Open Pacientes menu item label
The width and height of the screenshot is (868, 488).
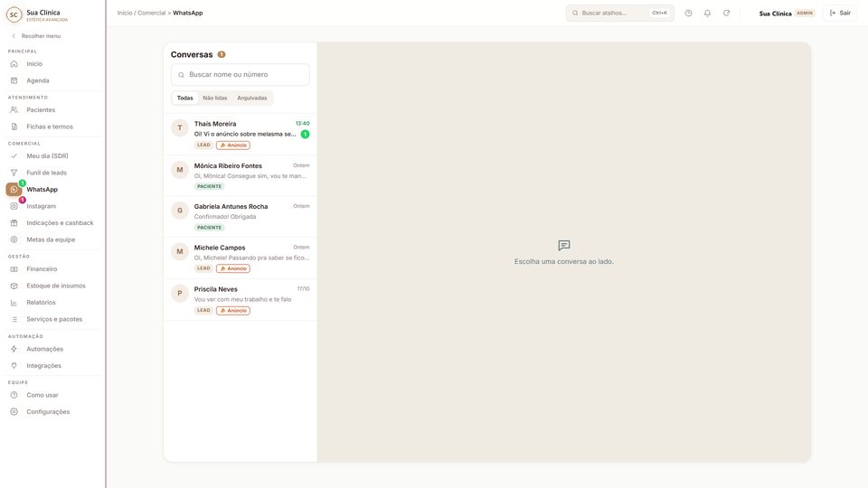(x=41, y=109)
